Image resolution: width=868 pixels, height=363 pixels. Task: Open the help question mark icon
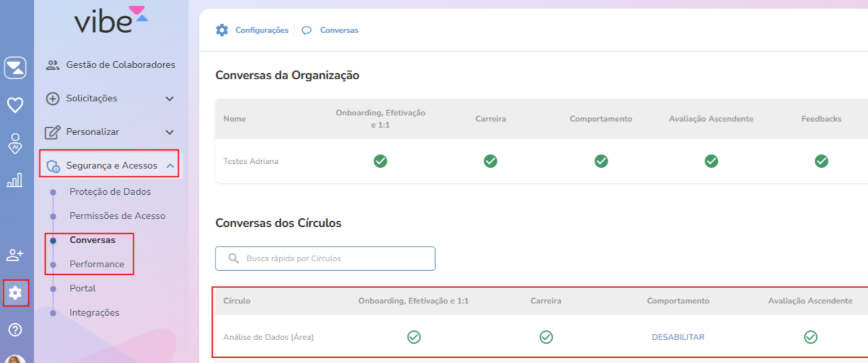tap(15, 330)
